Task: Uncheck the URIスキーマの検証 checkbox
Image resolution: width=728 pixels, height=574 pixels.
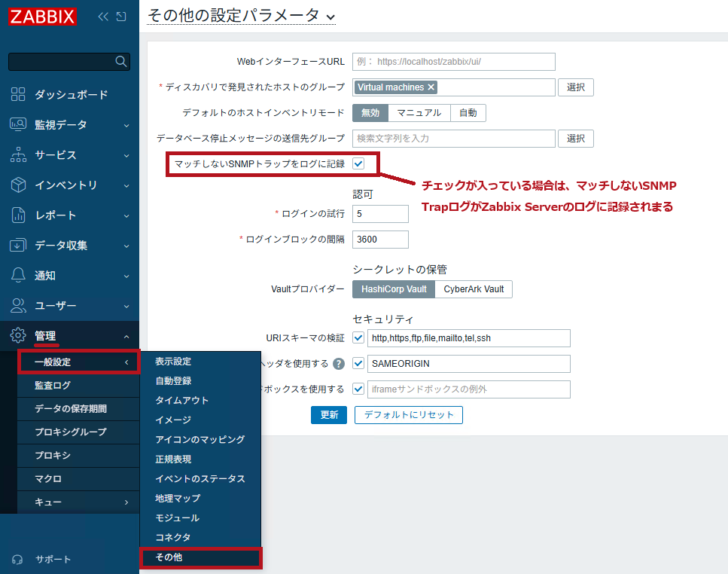Action: [x=358, y=337]
